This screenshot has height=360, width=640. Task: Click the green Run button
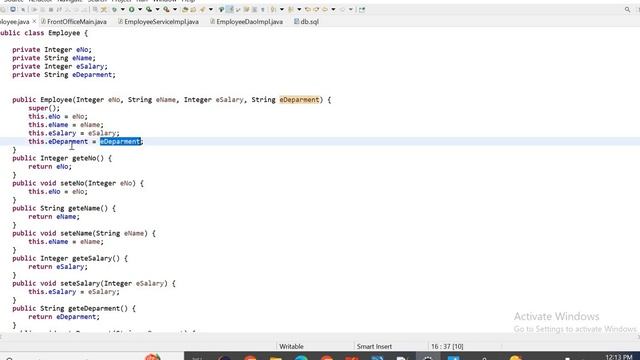pos(131,9)
